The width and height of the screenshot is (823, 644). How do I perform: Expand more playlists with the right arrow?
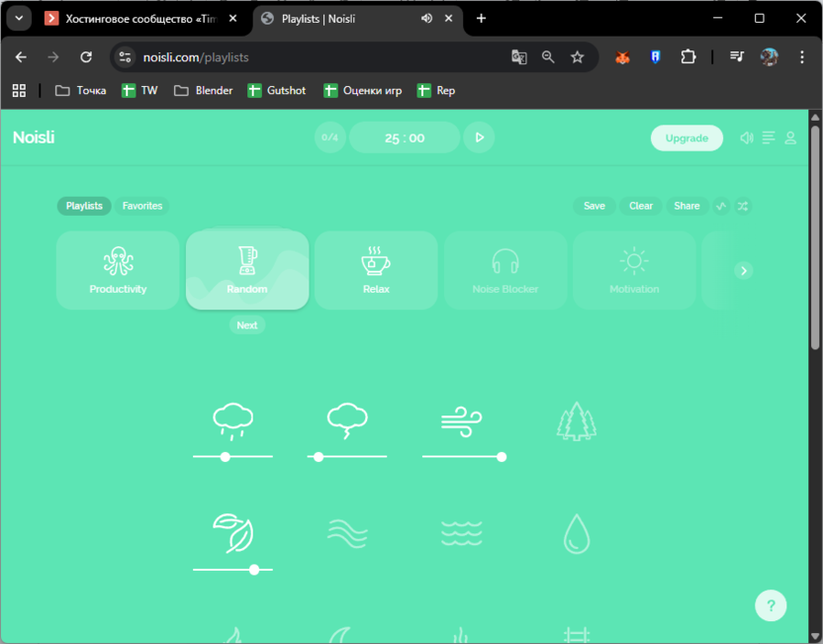point(743,269)
